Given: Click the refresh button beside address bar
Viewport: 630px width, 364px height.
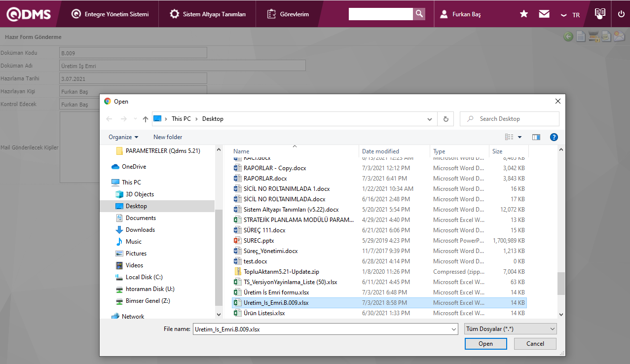Looking at the screenshot, I should tap(445, 119).
